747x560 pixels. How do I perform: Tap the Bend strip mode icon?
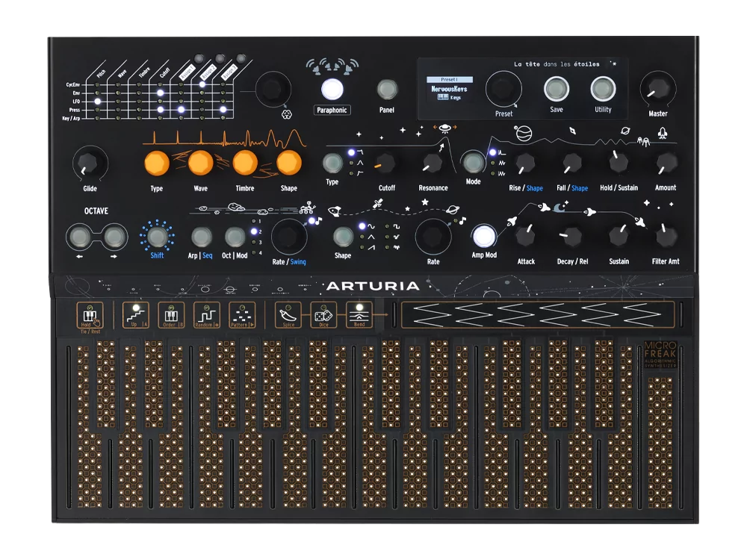pos(359,315)
